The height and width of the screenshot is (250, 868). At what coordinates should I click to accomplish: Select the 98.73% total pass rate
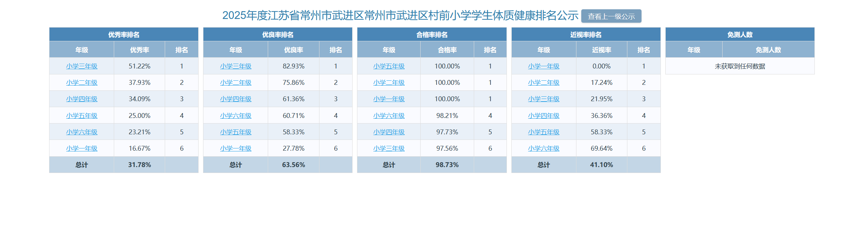[x=447, y=165]
